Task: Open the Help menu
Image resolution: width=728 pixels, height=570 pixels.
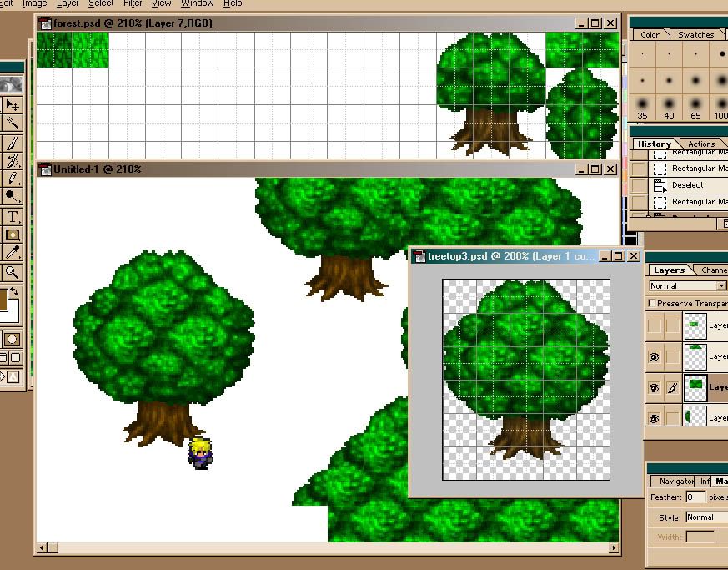Action: pos(233,3)
